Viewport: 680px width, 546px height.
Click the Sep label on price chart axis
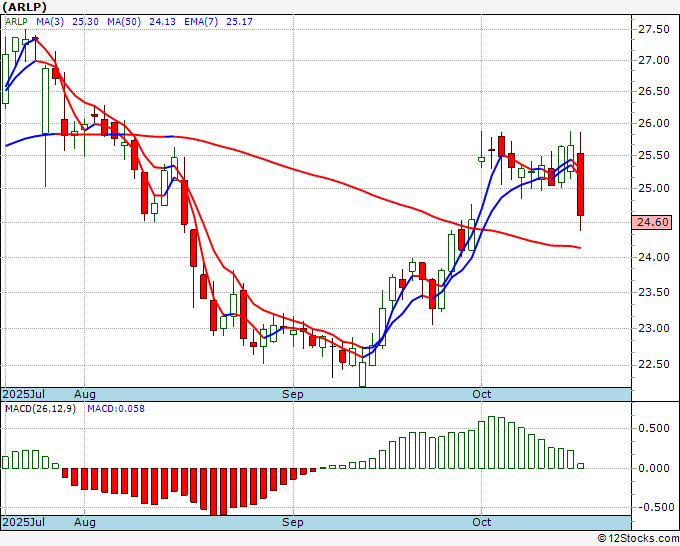point(293,394)
